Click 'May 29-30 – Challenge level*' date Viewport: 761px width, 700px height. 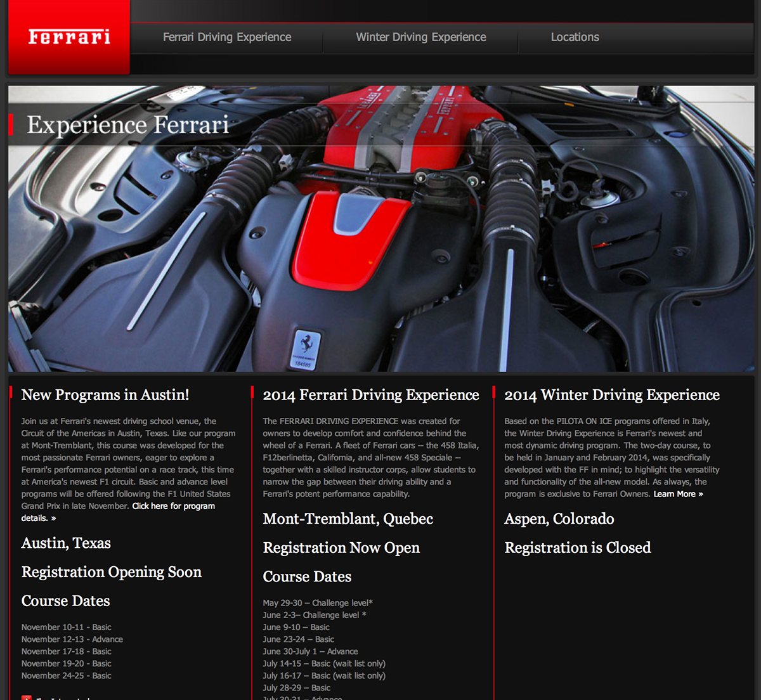(318, 603)
